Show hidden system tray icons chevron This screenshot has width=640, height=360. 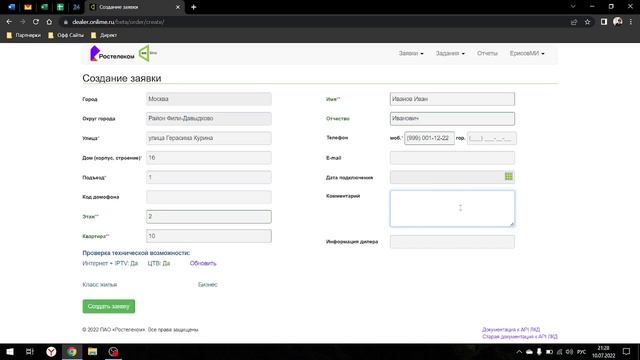pyautogui.click(x=519, y=351)
